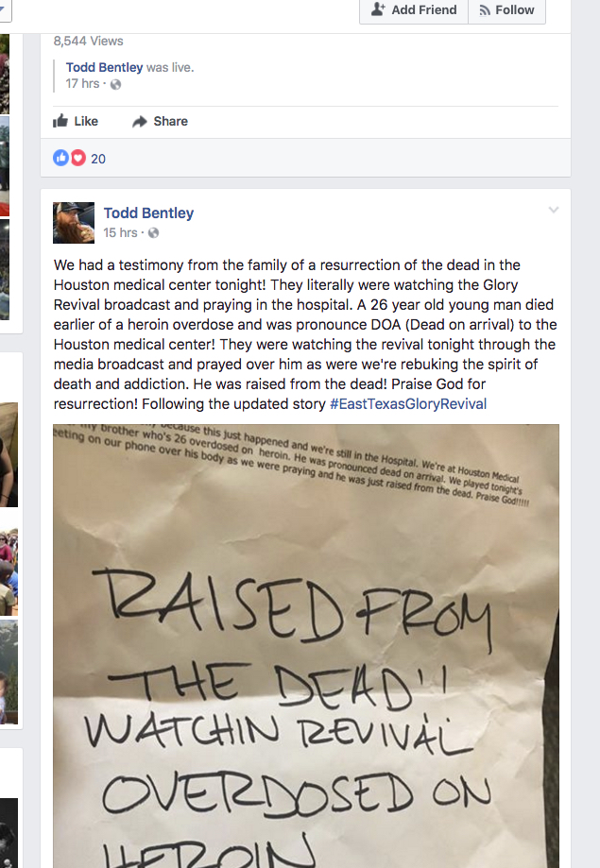Viewport: 600px width, 868px height.
Task: View the 20 reactions count
Action: tap(98, 159)
